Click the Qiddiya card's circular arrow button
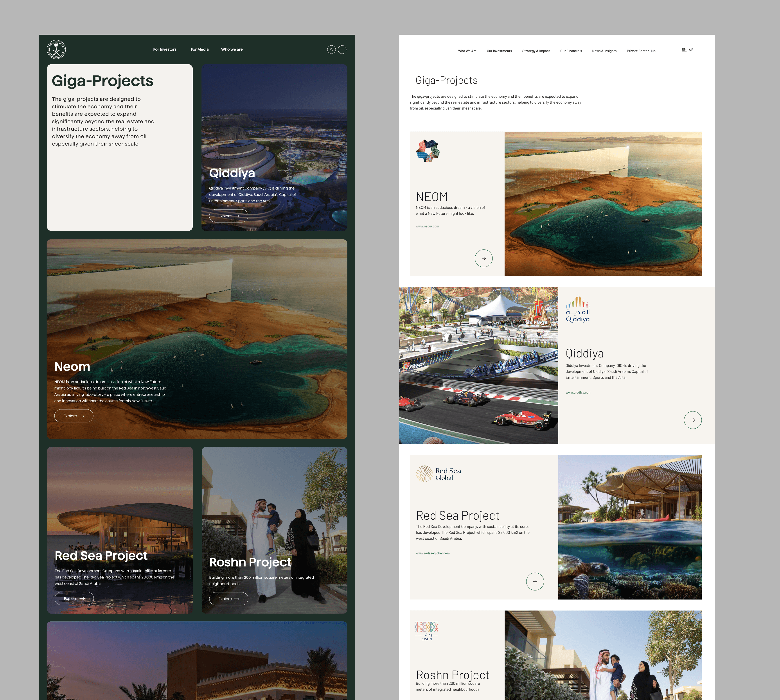The height and width of the screenshot is (700, 780). 693,420
